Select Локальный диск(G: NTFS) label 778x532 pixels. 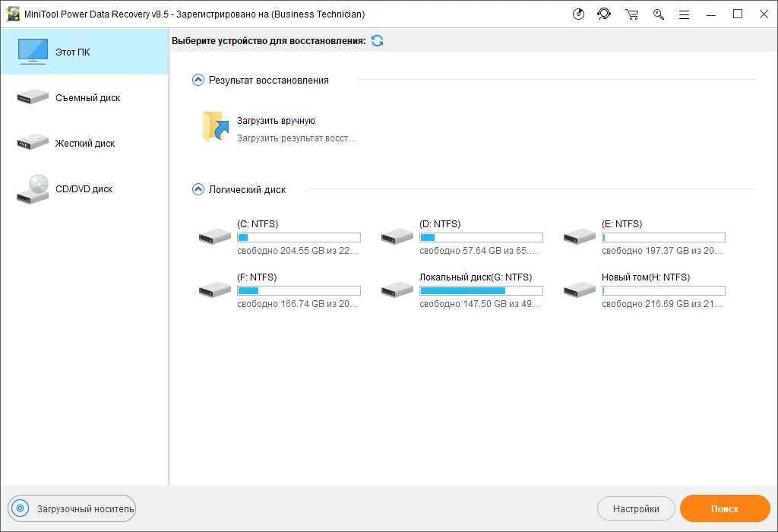[x=476, y=277]
